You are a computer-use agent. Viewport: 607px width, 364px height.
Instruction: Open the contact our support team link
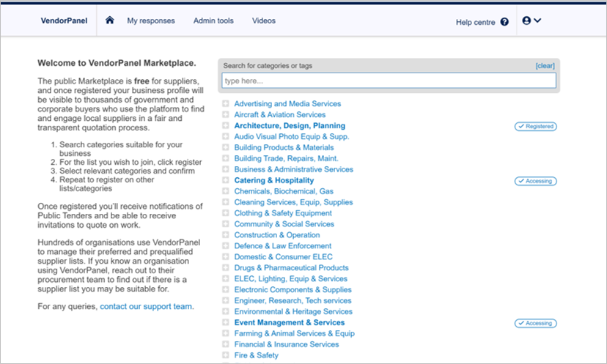(x=147, y=306)
